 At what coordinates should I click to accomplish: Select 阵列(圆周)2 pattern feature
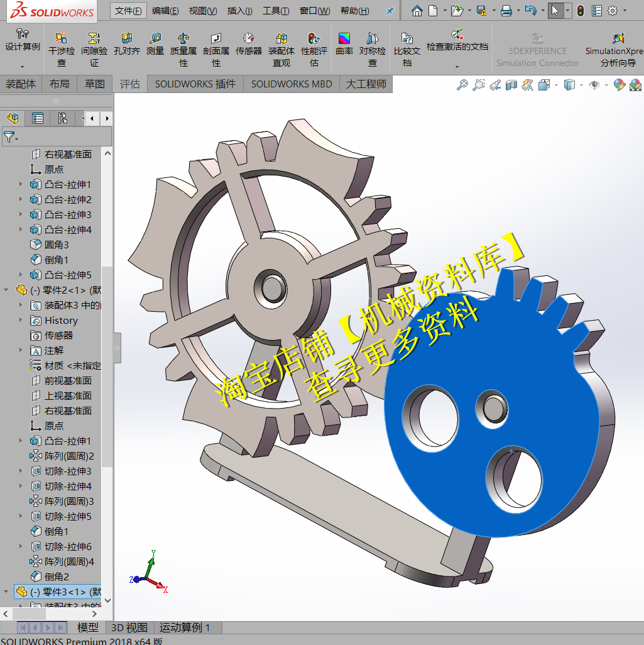point(62,456)
